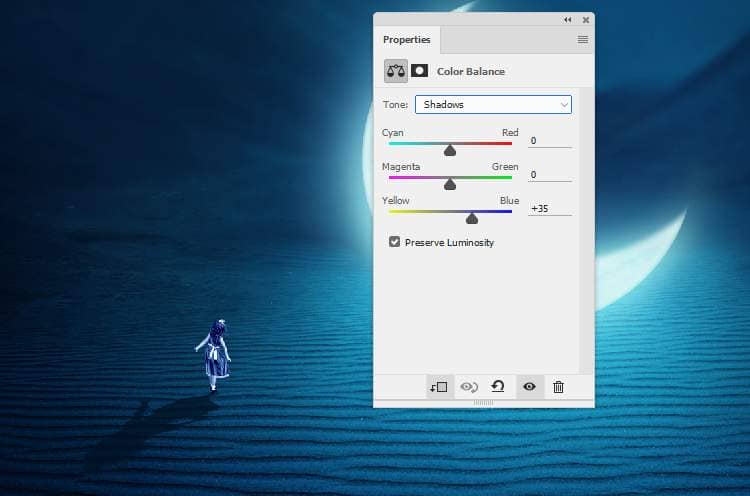View previous state of adjustment
This screenshot has height=496, width=750.
[x=469, y=386]
